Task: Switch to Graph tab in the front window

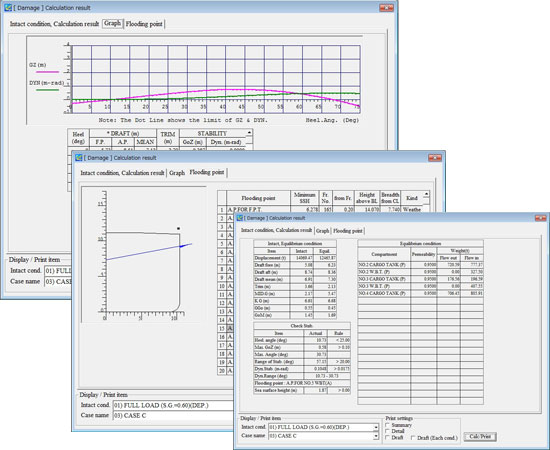Action: [x=322, y=230]
